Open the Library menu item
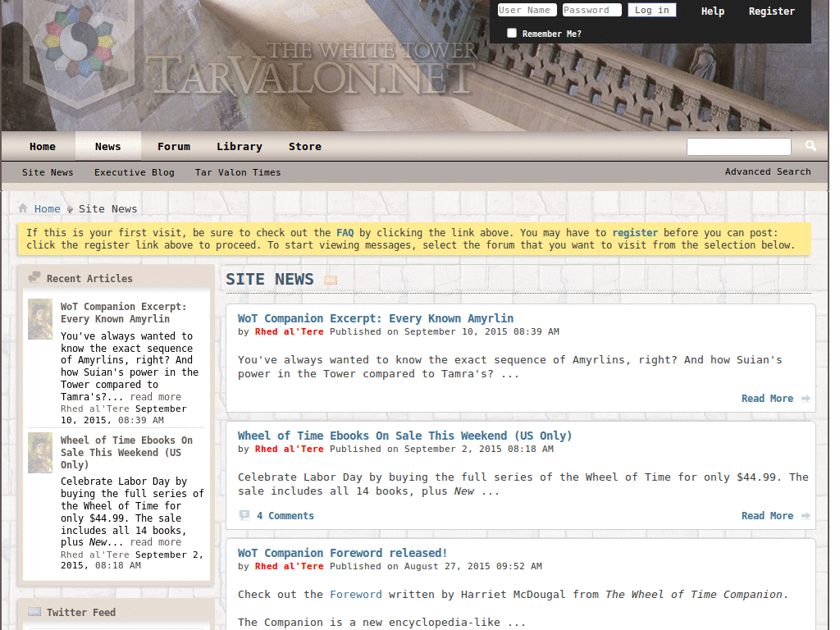Screen dimensions: 840x630 pos(240,146)
